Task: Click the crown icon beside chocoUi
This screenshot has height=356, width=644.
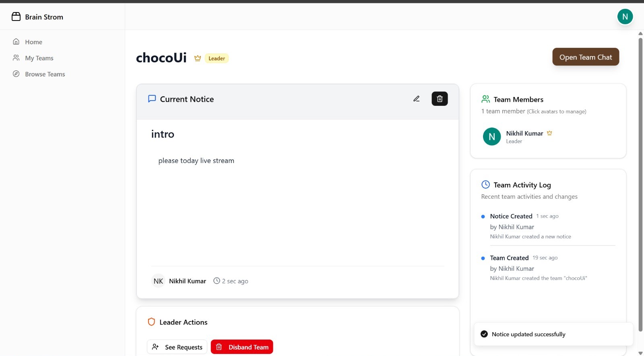Action: [x=198, y=58]
